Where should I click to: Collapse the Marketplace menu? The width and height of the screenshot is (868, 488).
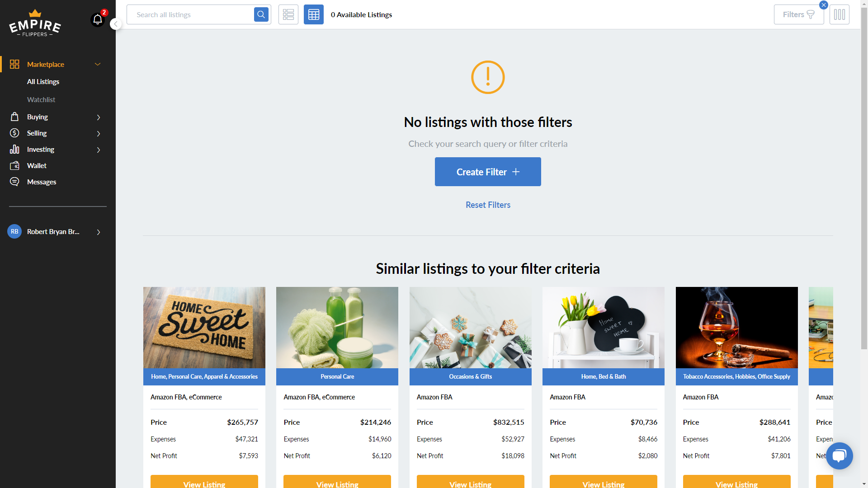98,64
